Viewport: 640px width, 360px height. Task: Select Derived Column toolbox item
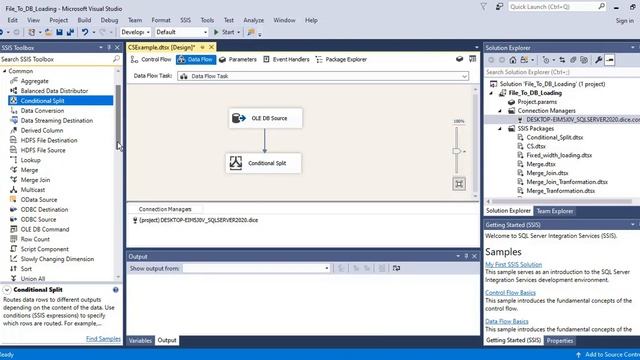tap(42, 131)
